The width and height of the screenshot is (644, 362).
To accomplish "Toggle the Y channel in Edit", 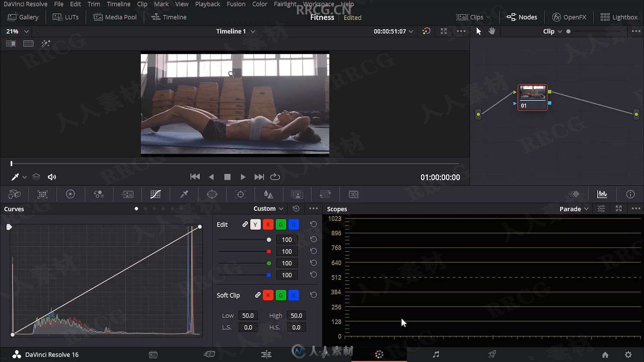I will point(255,225).
